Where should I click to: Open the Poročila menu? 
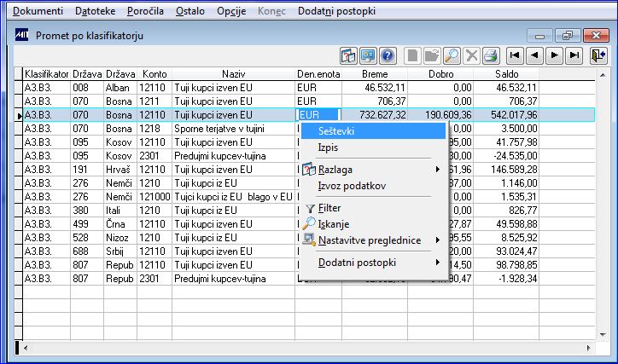145,11
